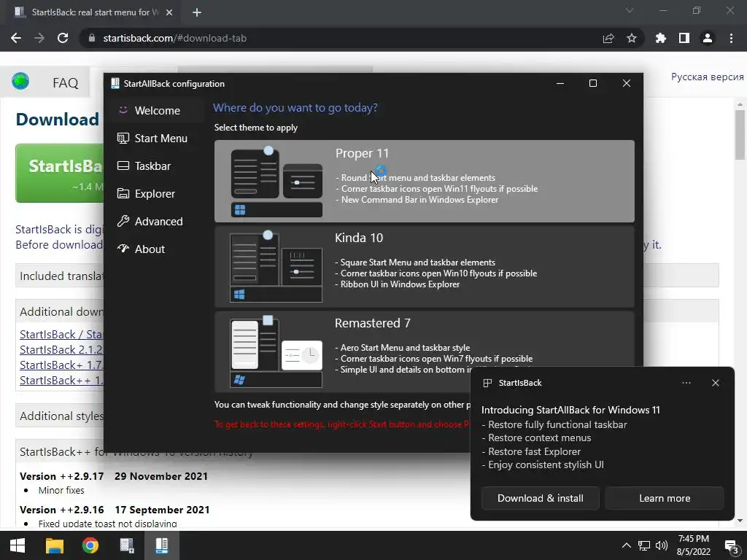Toggle the Chrome side panel

click(684, 38)
